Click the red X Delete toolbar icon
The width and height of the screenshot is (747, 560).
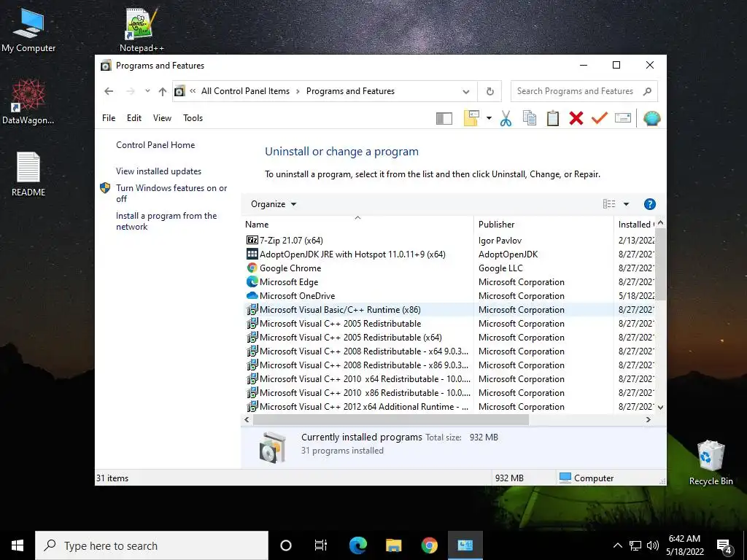[576, 118]
